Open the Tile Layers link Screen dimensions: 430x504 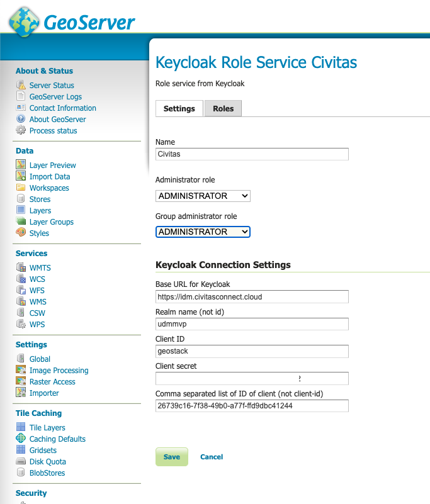47,428
